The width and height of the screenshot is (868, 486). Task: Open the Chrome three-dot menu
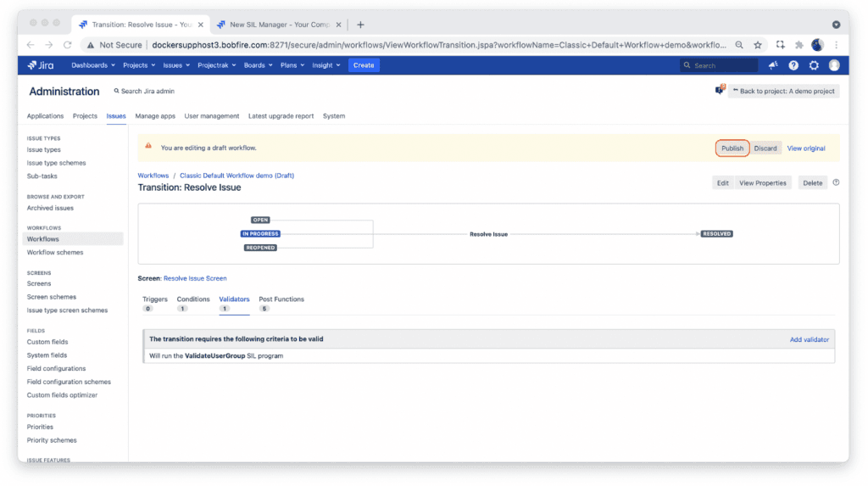click(x=837, y=45)
